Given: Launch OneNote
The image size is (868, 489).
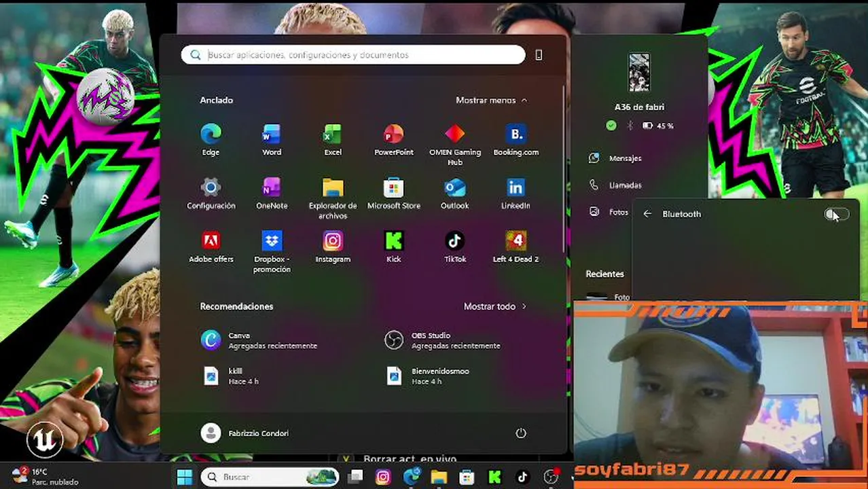Looking at the screenshot, I should point(272,194).
